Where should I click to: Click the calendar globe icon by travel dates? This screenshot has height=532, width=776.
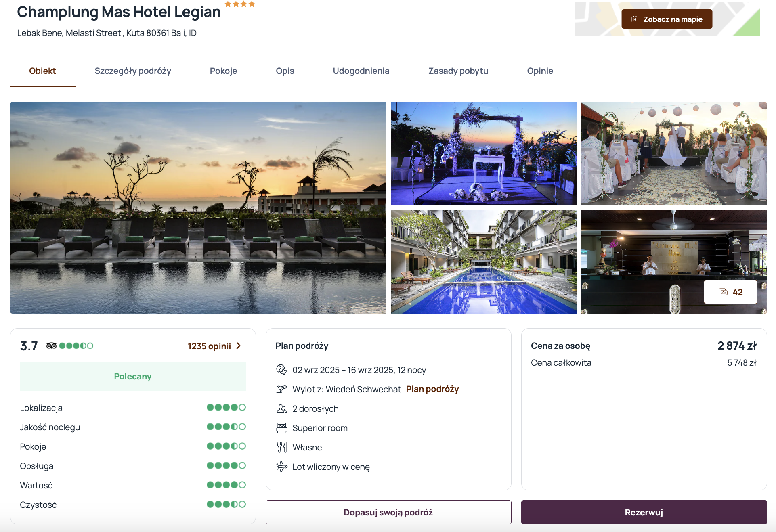point(281,369)
